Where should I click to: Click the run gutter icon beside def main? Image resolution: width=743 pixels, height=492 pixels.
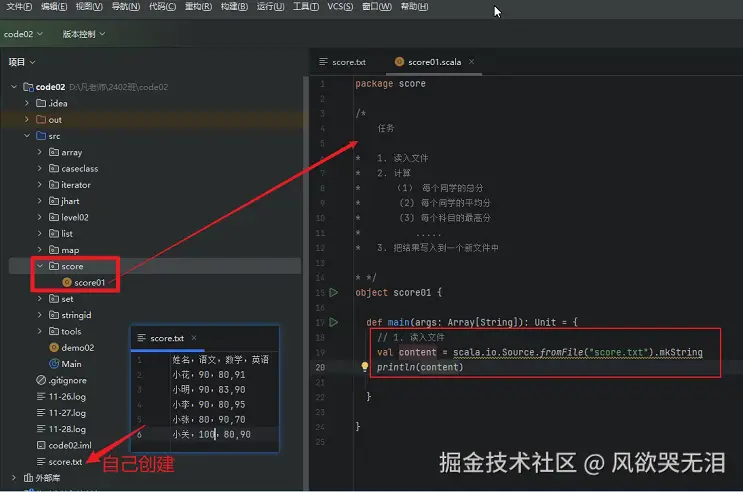click(x=334, y=322)
